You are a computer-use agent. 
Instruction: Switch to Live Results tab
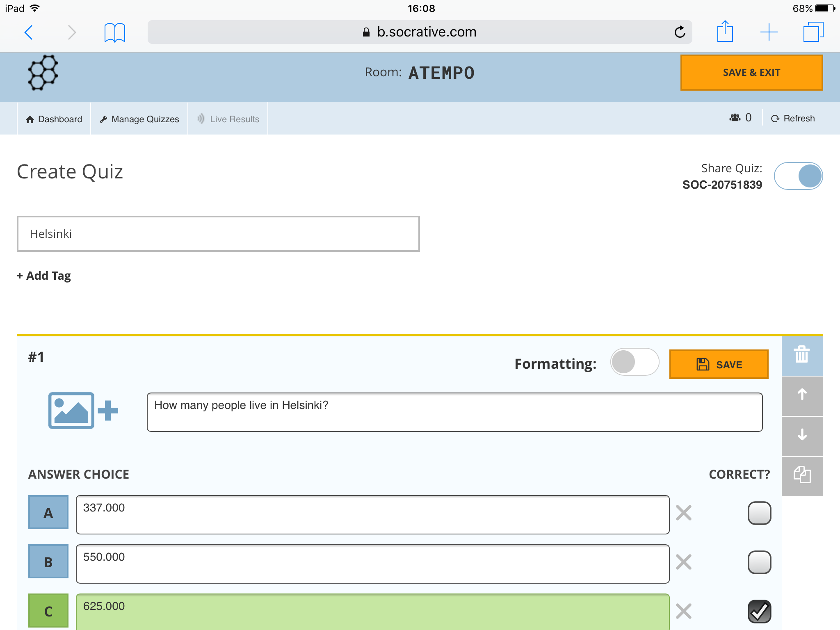tap(228, 119)
